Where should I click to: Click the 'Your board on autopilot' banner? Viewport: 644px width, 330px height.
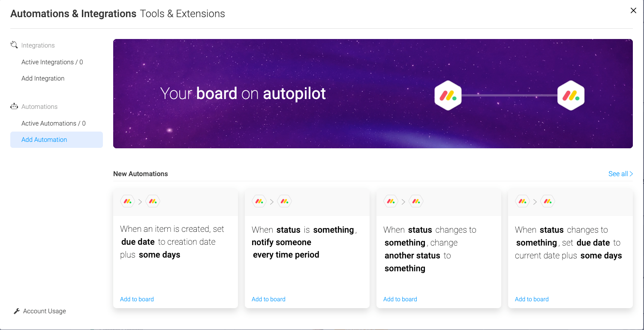click(x=373, y=94)
